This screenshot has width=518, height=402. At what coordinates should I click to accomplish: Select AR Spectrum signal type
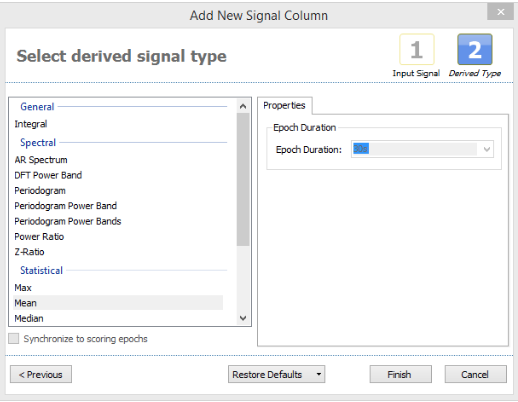(118, 160)
